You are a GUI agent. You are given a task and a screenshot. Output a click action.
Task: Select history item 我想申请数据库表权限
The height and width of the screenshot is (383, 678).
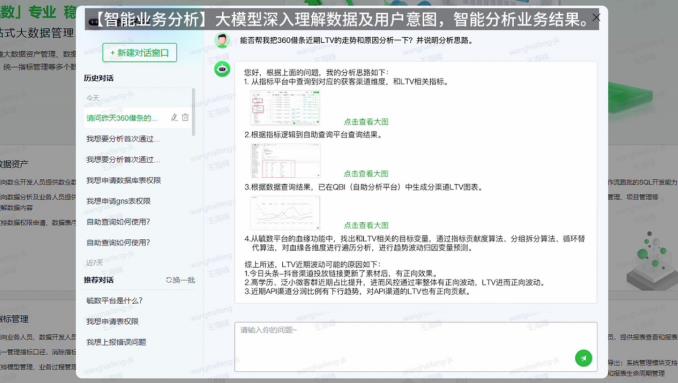point(124,180)
